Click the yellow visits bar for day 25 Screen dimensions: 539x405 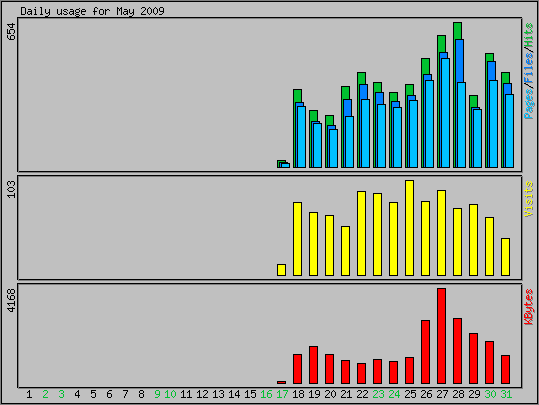click(409, 228)
